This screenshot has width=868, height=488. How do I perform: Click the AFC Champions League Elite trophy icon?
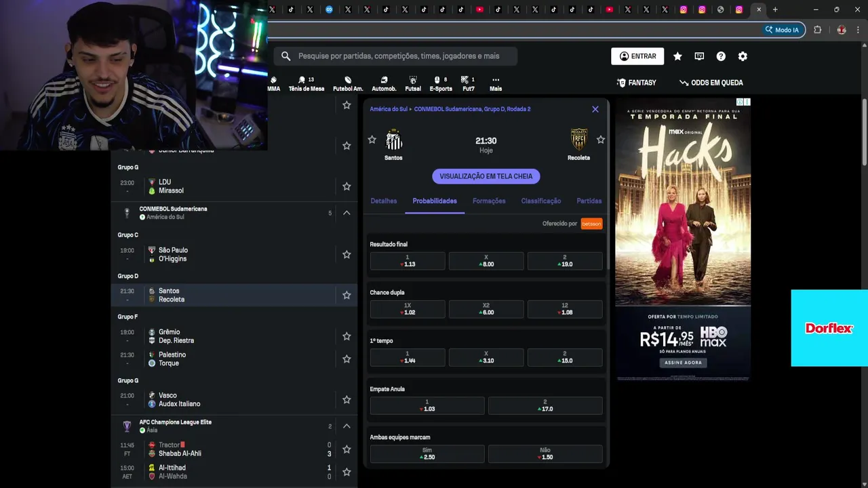(127, 426)
